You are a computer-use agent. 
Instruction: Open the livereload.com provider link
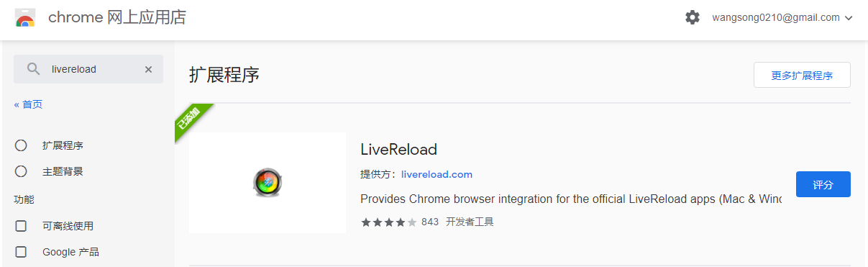click(x=437, y=174)
